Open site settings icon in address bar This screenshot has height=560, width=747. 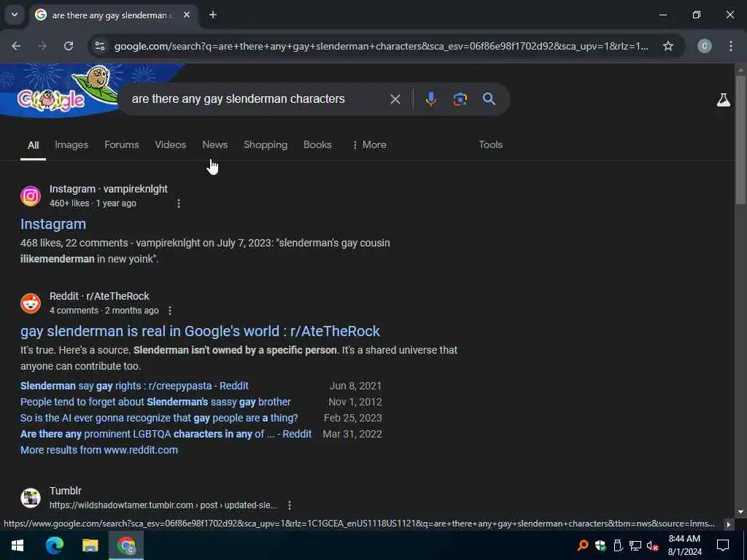(x=99, y=46)
